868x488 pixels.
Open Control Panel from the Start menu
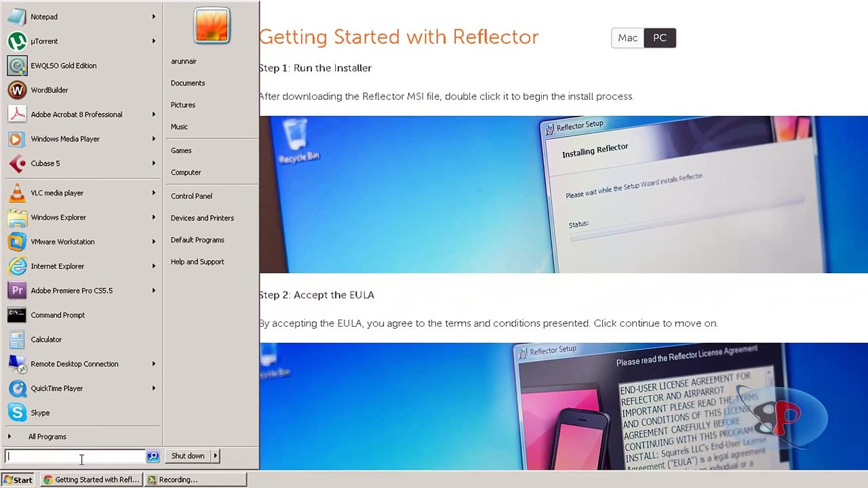(191, 196)
